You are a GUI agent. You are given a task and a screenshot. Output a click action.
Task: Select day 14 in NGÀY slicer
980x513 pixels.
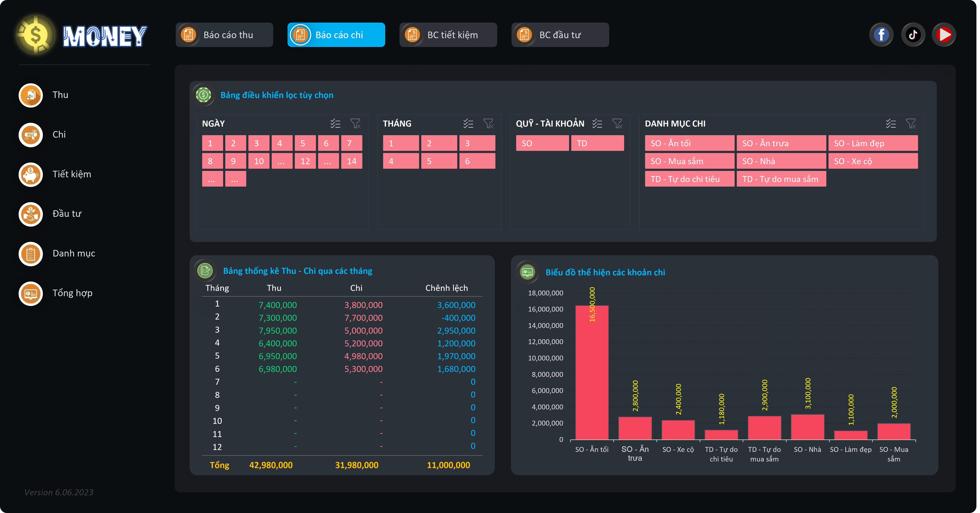tap(352, 161)
